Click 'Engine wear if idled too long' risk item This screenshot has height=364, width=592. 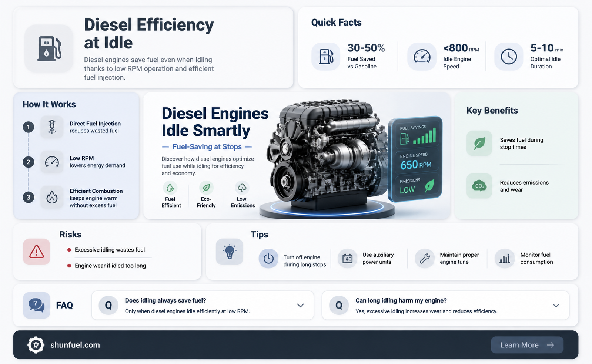coord(110,266)
